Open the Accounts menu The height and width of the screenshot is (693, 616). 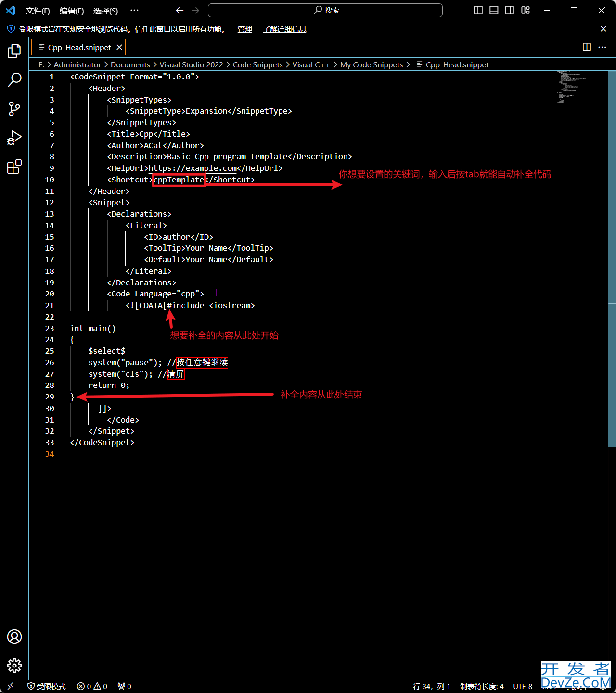pyautogui.click(x=14, y=637)
